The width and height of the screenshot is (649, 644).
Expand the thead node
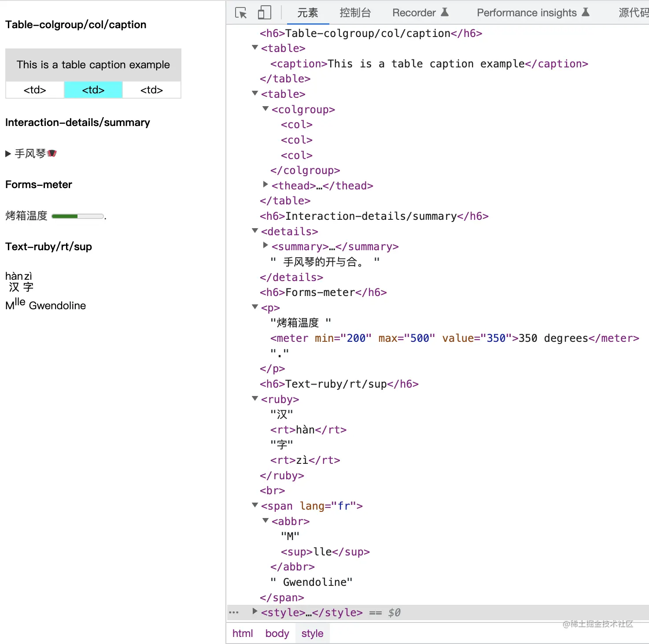[265, 185]
